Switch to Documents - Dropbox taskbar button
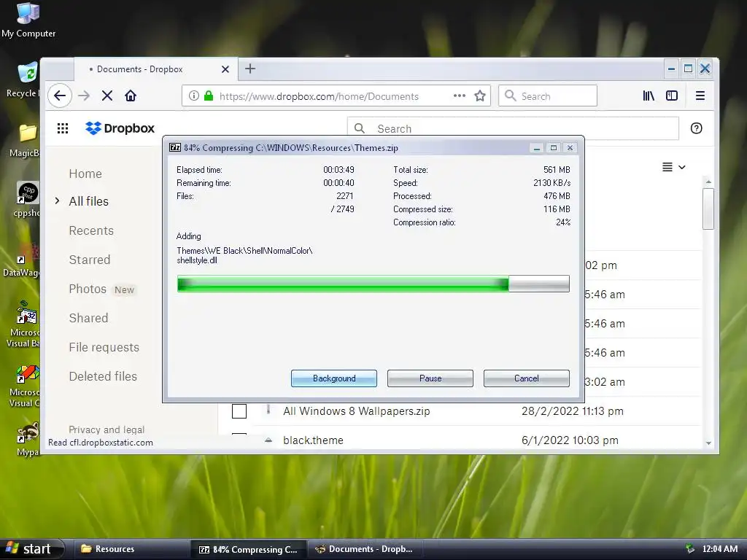 365,549
